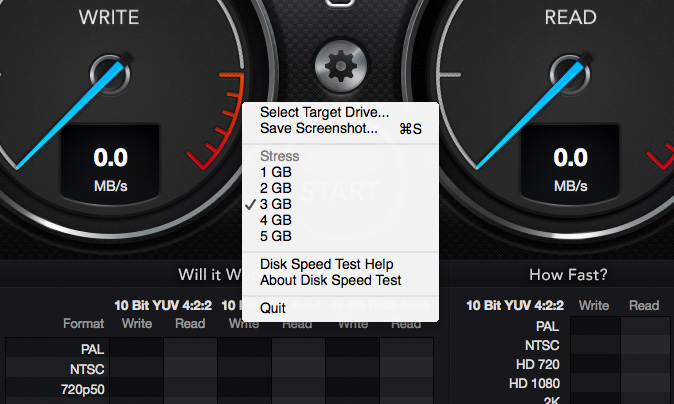Click the gear settings icon
The image size is (674, 404).
[x=339, y=66]
